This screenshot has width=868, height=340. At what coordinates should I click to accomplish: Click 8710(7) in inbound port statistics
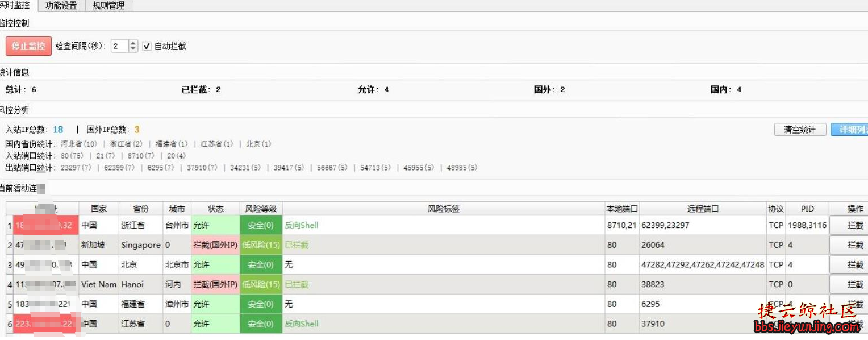coord(141,156)
